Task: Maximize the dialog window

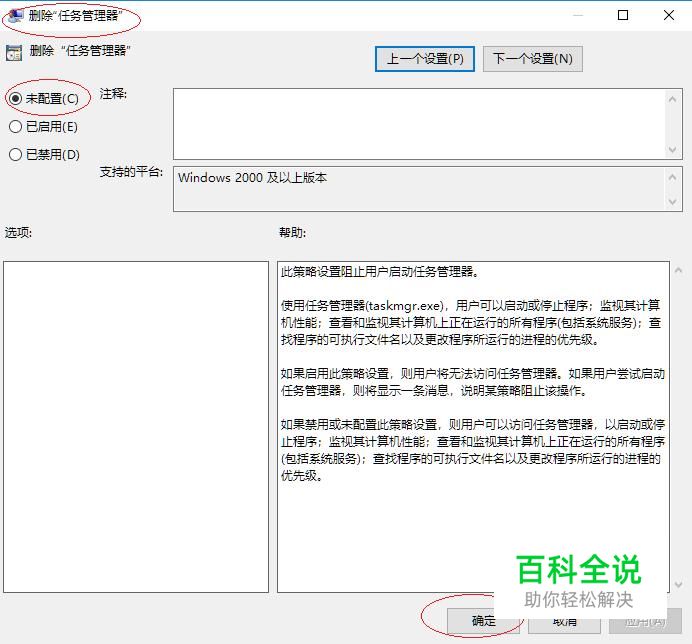Action: pos(623,15)
